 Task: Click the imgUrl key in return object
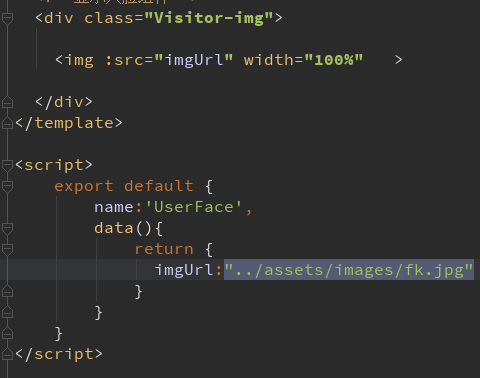pos(184,270)
